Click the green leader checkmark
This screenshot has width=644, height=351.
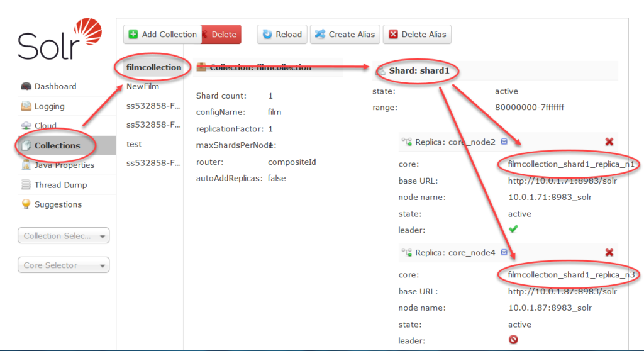513,229
